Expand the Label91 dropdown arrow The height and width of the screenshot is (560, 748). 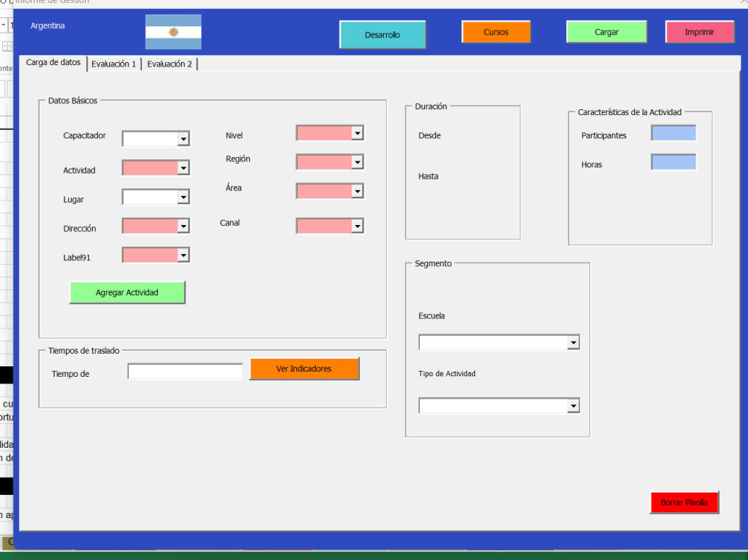[184, 255]
